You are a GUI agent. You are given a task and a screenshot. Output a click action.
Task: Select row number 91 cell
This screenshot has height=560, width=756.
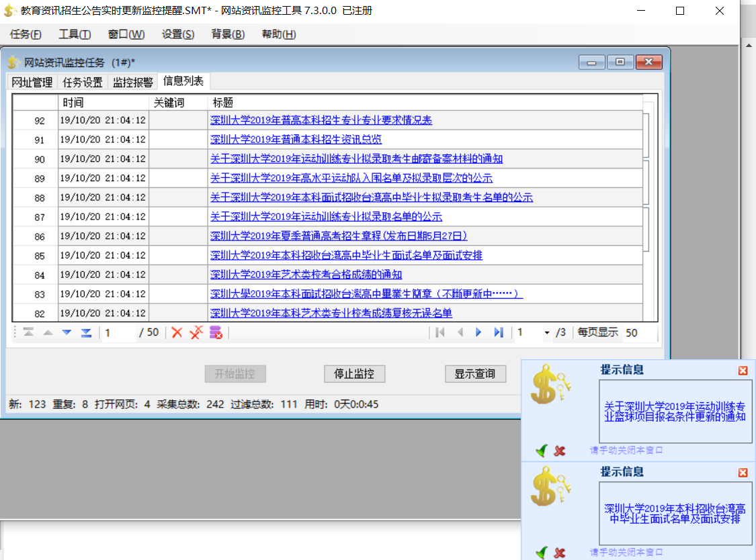click(x=35, y=140)
